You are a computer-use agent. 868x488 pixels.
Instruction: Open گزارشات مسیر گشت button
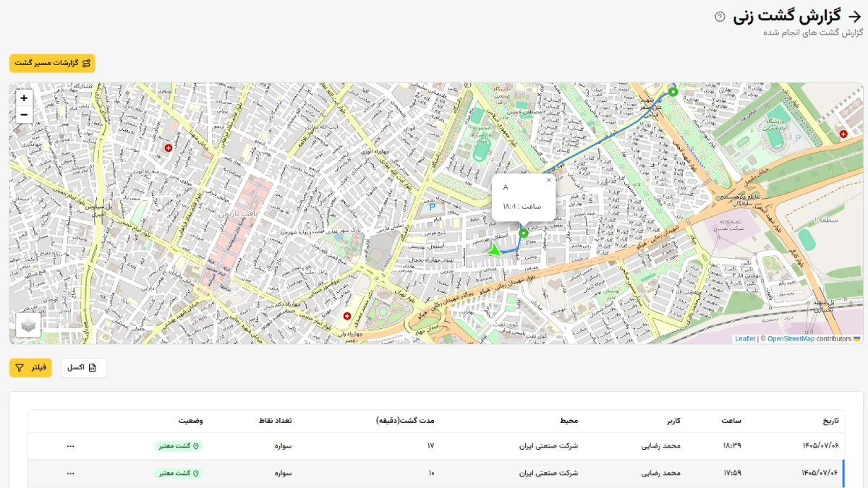(x=52, y=63)
